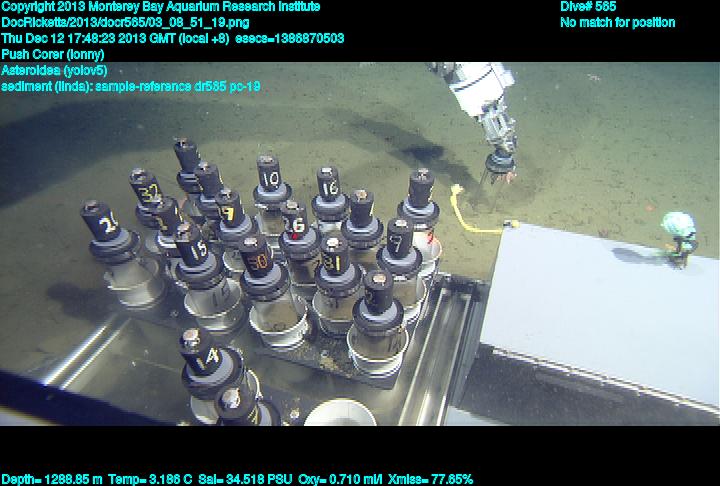Click the push core handle with orange 30
The width and height of the screenshot is (720, 486).
[x=257, y=257]
